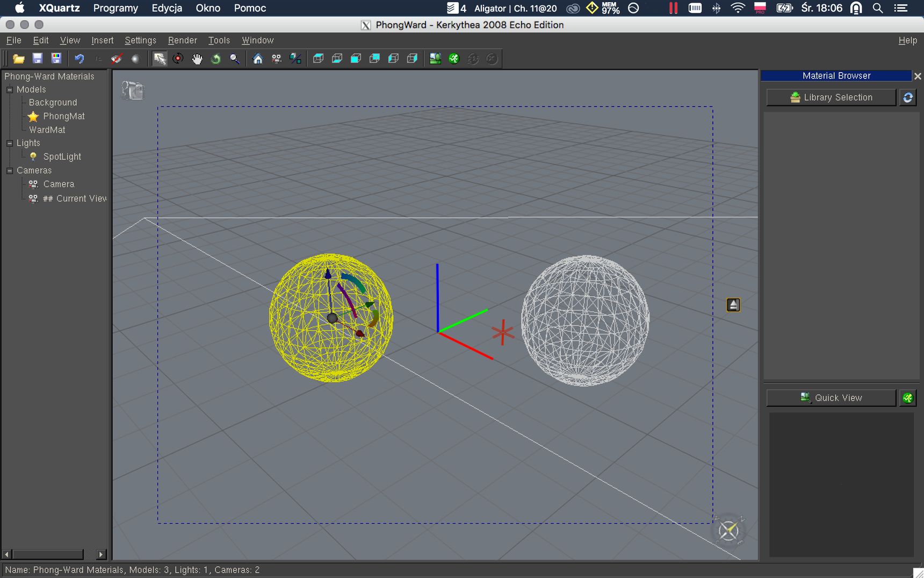Click the Save image colored floppy icon

coord(56,59)
